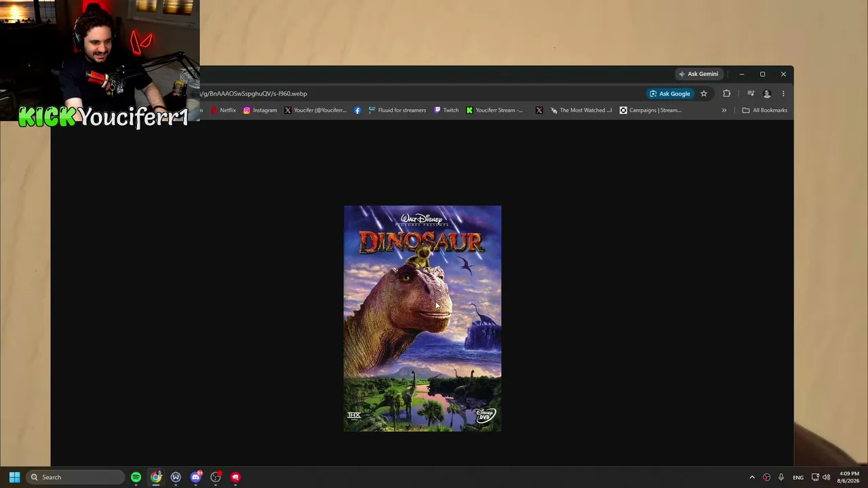Screen dimensions: 868x488
Task: Click the Ask Gemini button in Chrome's title bar
Action: click(698, 74)
